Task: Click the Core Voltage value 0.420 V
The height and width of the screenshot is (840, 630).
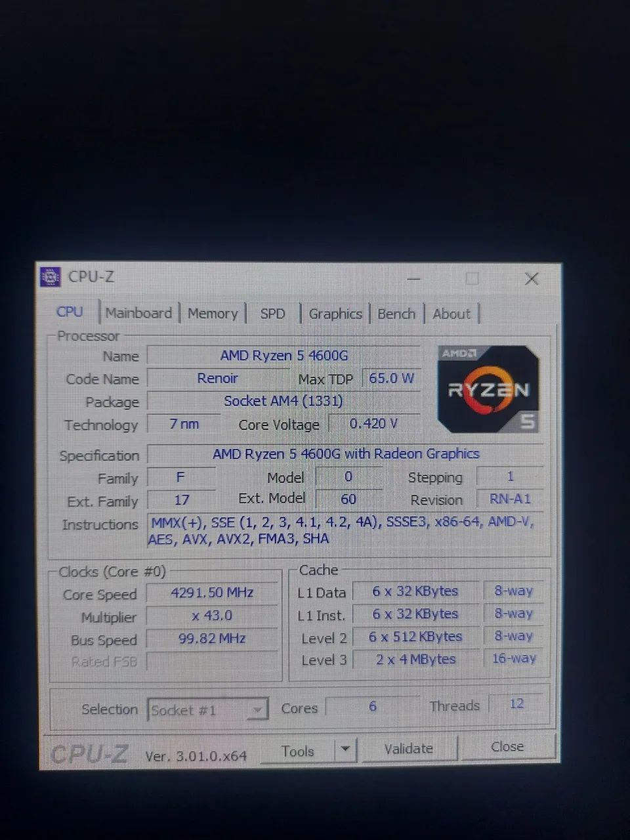Action: (373, 423)
